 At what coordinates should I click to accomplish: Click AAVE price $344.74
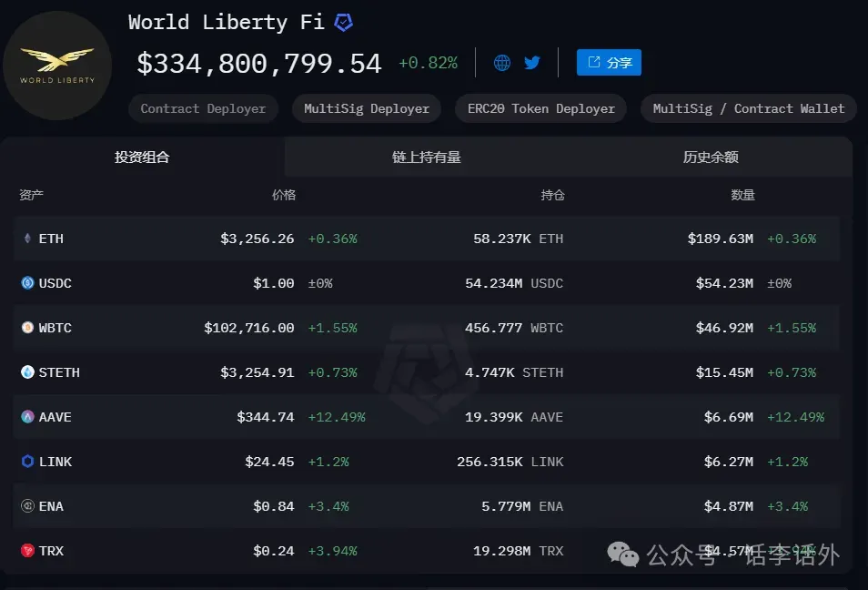click(265, 417)
